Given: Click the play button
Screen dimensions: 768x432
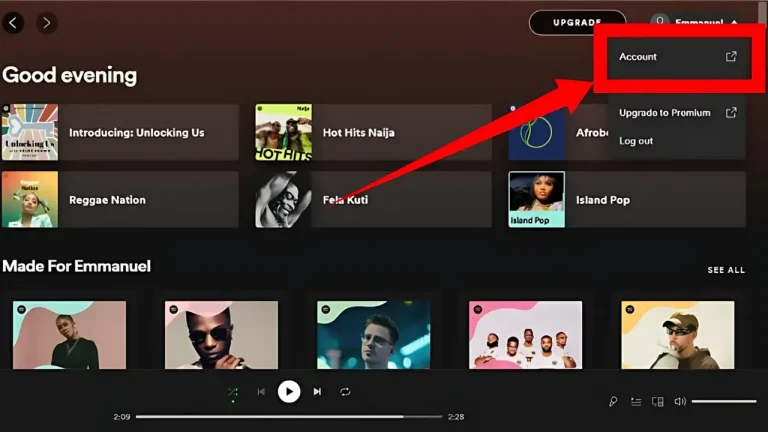Looking at the screenshot, I should point(289,392).
